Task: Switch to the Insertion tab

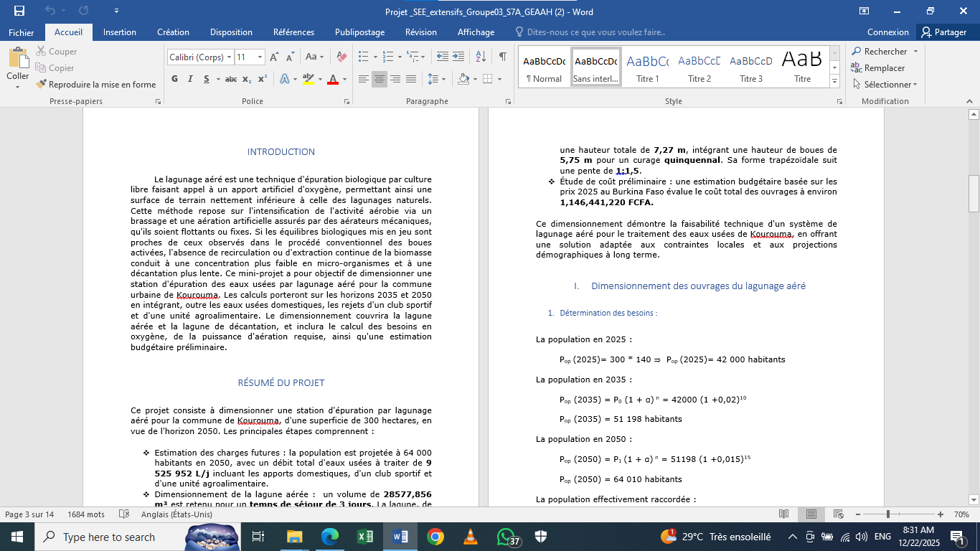Action: pos(119,32)
